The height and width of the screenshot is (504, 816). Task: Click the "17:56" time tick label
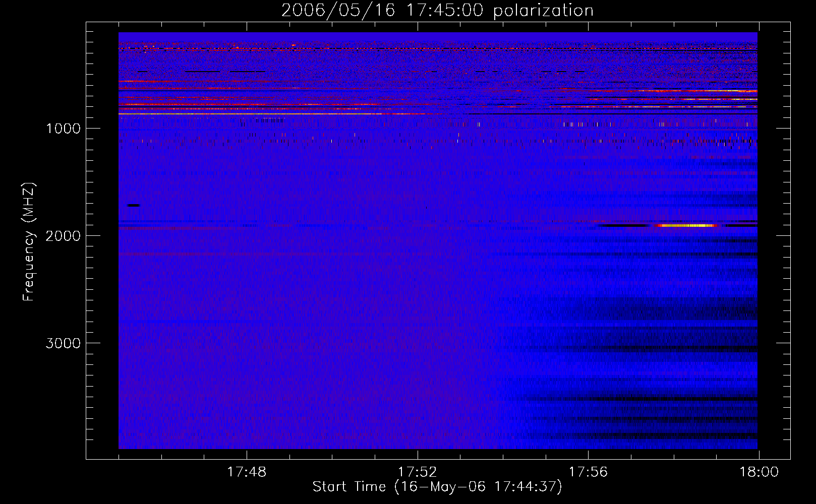tap(588, 472)
